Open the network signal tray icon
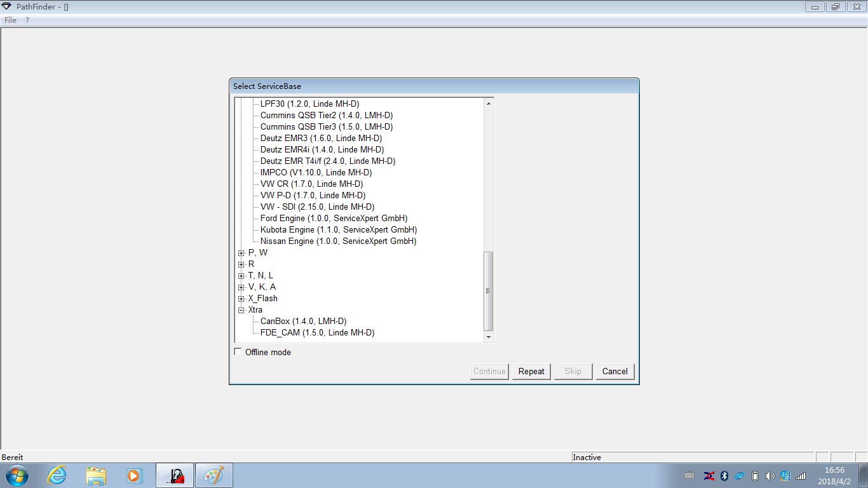 (x=801, y=476)
